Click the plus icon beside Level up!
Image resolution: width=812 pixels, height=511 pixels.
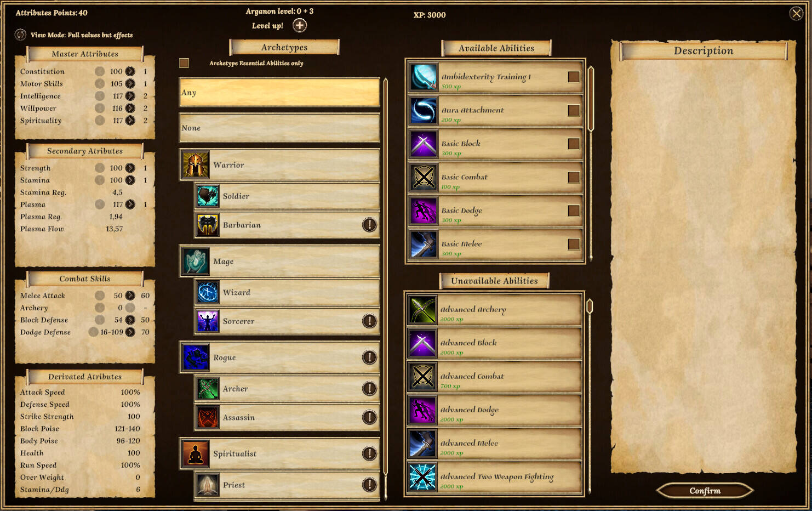point(300,25)
